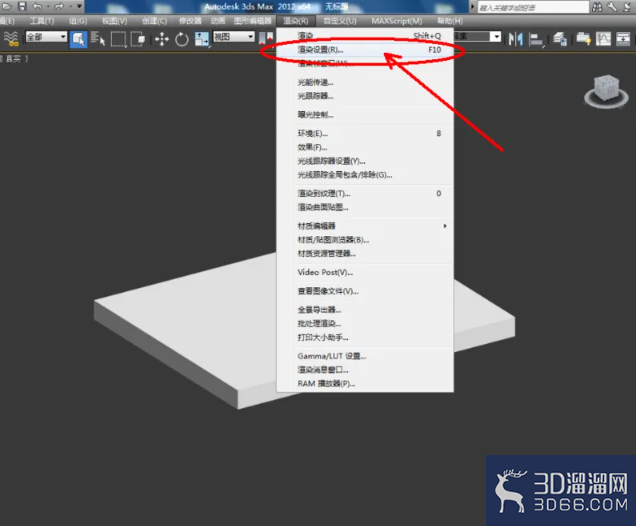Viewport: 636px width, 526px height.
Task: Open the 工具(T) menu
Action: [x=42, y=21]
